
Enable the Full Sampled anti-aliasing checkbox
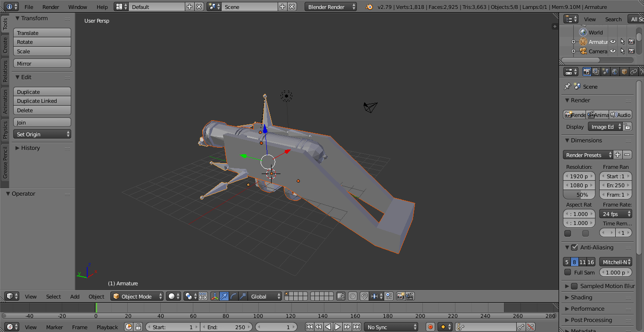(568, 272)
